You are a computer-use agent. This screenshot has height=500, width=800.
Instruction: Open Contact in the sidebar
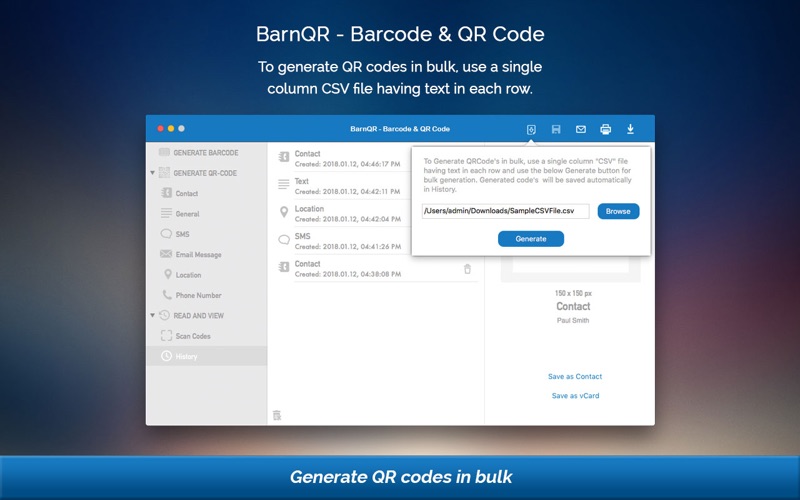[187, 193]
